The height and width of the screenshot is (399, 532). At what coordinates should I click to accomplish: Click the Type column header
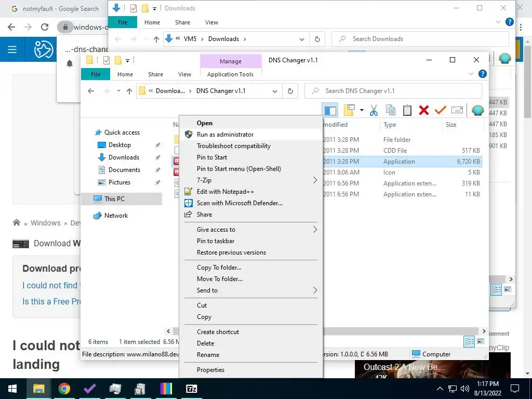pos(411,125)
